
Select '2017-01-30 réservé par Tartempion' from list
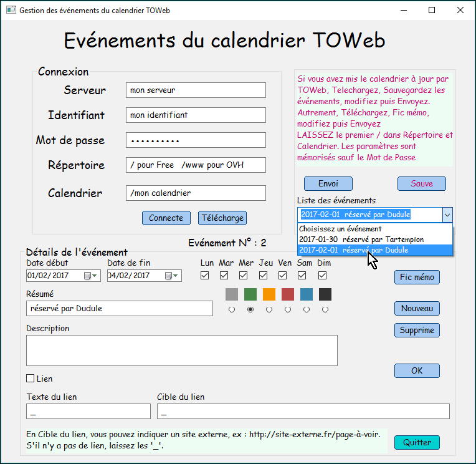[361, 239]
